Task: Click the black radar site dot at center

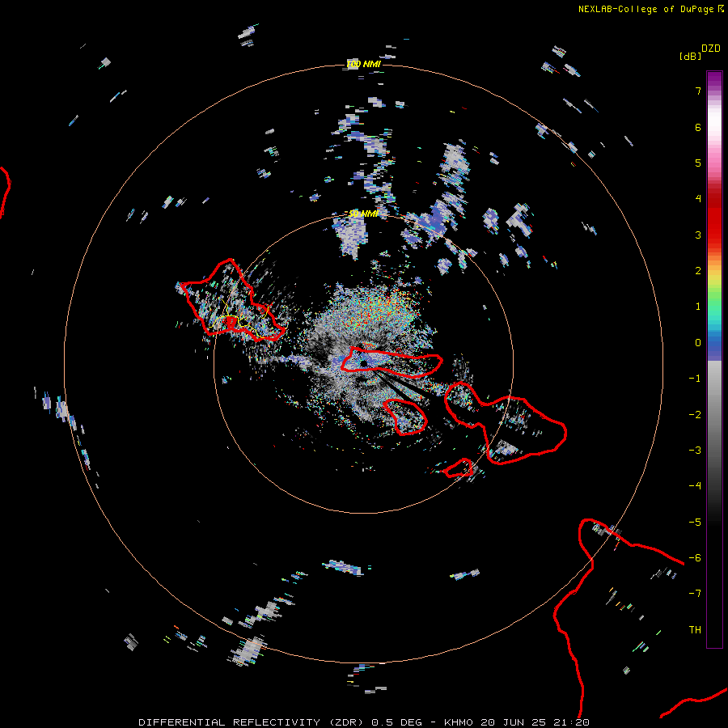Action: click(364, 363)
